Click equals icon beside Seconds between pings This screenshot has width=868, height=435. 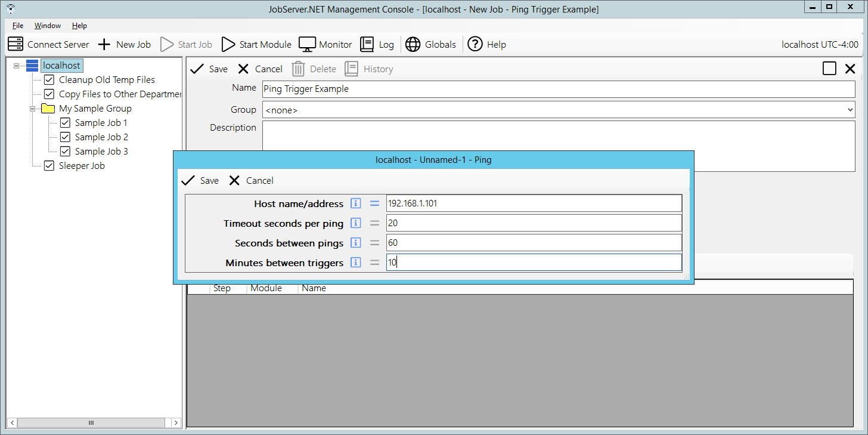click(374, 243)
